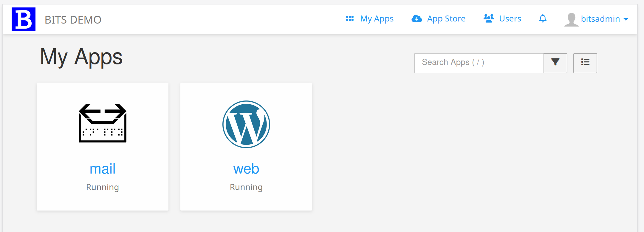Click the App Store cloud download icon
The width and height of the screenshot is (644, 232).
417,18
